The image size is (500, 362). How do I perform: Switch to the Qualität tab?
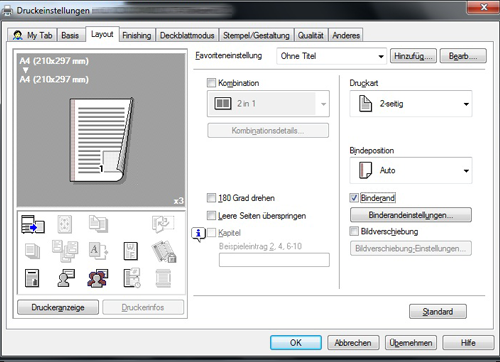point(311,35)
